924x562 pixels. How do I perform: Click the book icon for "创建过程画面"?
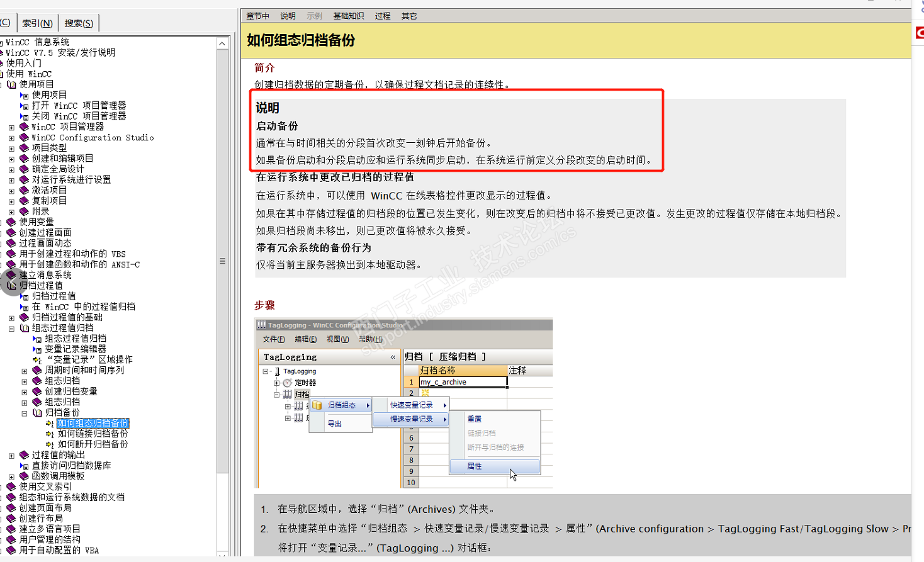click(11, 233)
